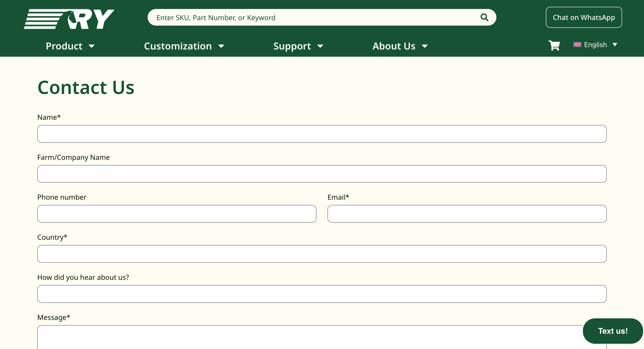Expand the English language dropdown arrow
Viewport: 644px width, 349px height.
pos(615,45)
